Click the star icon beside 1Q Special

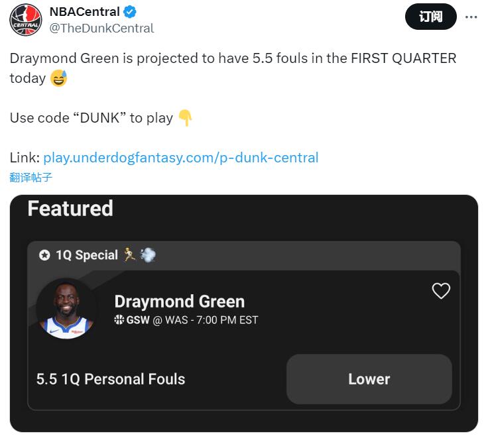pos(44,255)
